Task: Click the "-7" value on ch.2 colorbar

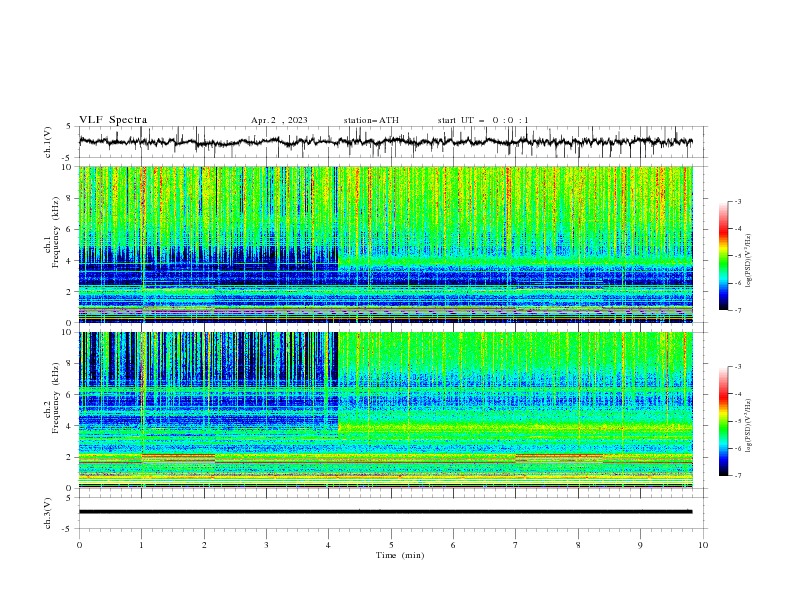Action: tap(738, 475)
